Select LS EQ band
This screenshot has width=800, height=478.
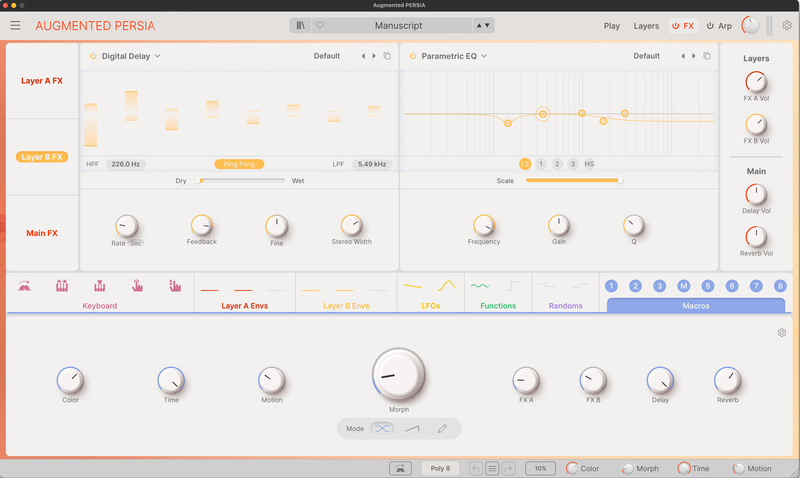pyautogui.click(x=524, y=164)
